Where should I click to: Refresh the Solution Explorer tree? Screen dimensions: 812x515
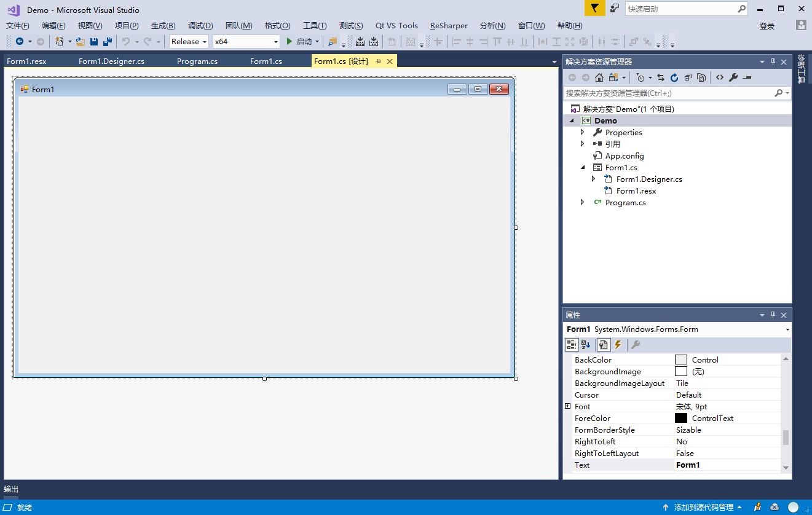coord(674,77)
